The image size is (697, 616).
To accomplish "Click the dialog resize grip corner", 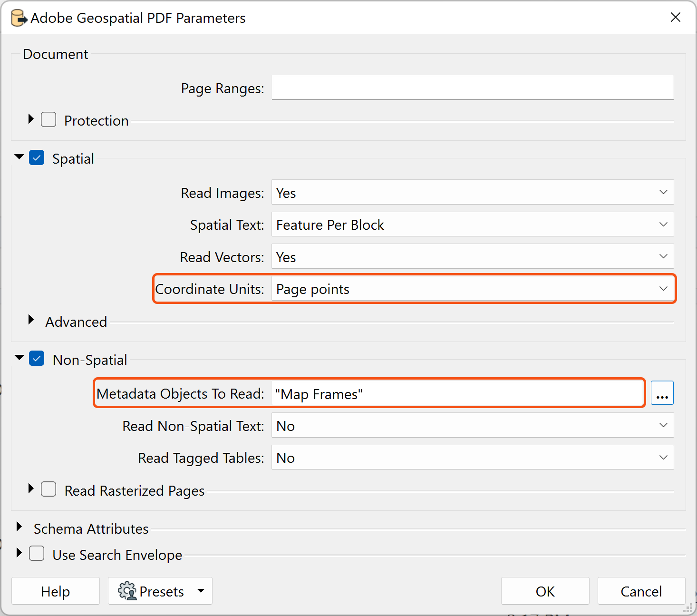I will tap(687, 608).
